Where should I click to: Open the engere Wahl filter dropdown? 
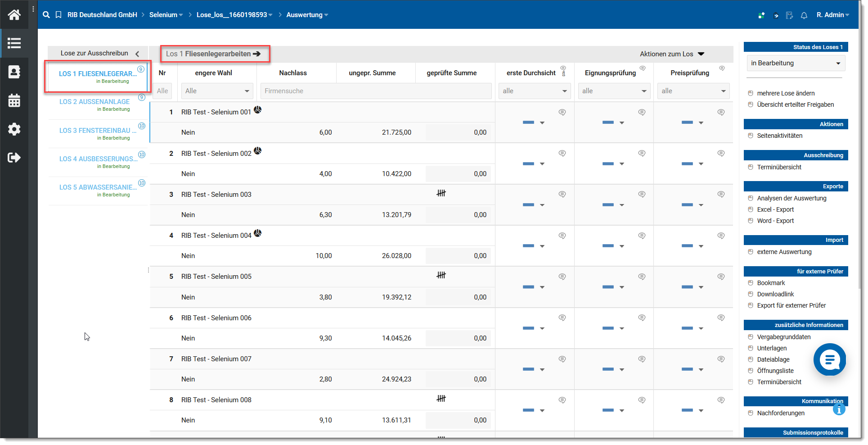(x=217, y=91)
